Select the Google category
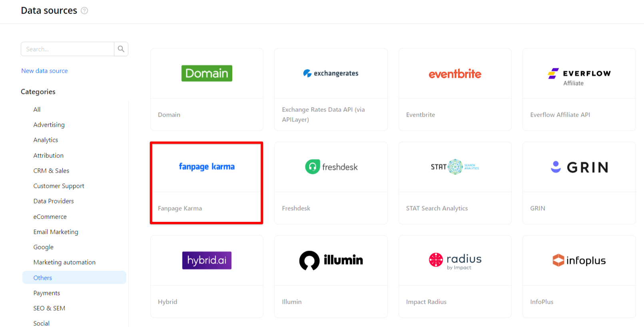Viewport: 644px width, 327px height. (x=43, y=247)
